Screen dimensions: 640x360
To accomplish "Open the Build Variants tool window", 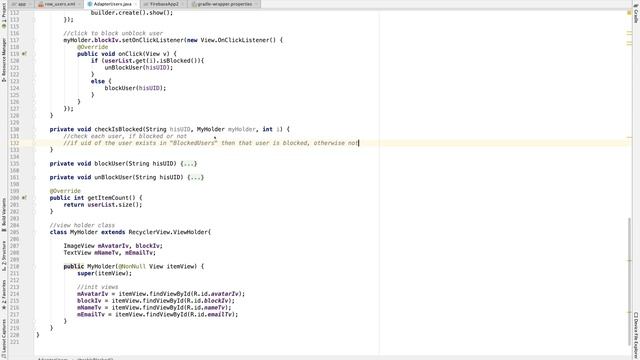I will [4, 214].
